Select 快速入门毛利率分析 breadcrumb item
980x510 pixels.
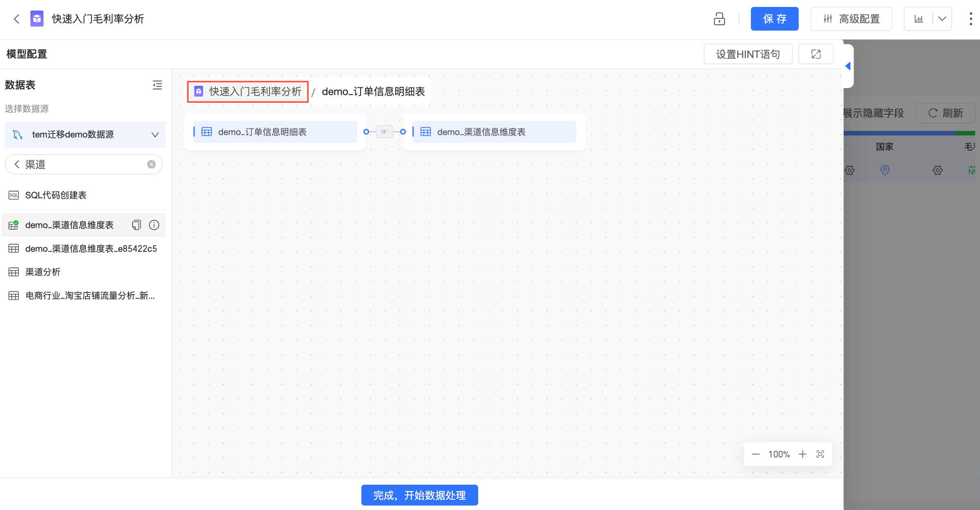[x=248, y=91]
